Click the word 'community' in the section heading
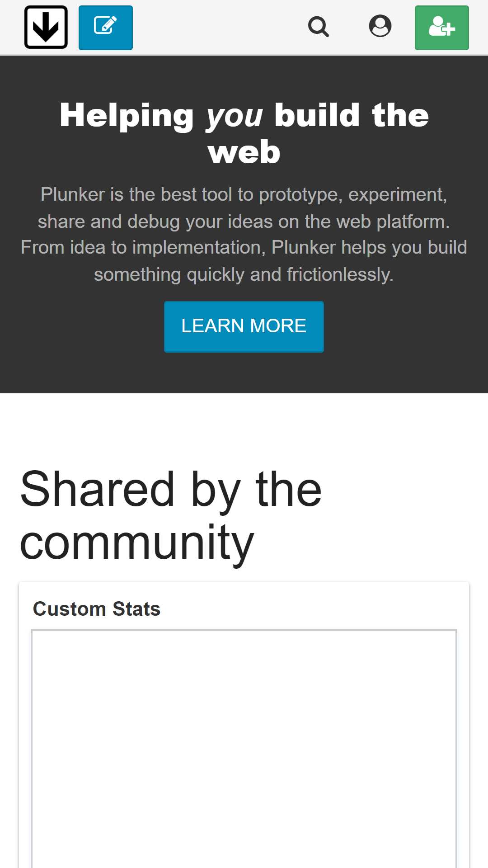 coord(137,543)
